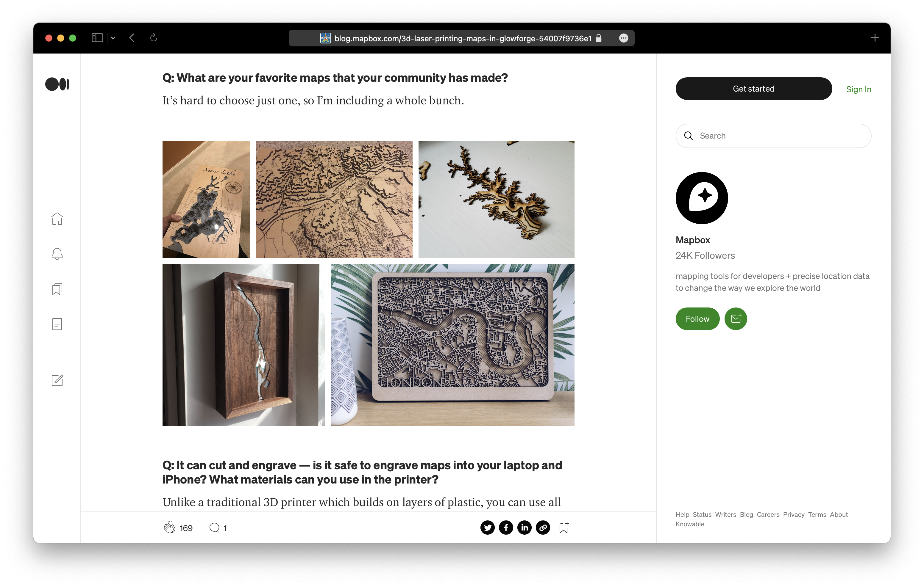Share article on Twitter
Viewport: 924px width, 587px height.
[x=487, y=528]
